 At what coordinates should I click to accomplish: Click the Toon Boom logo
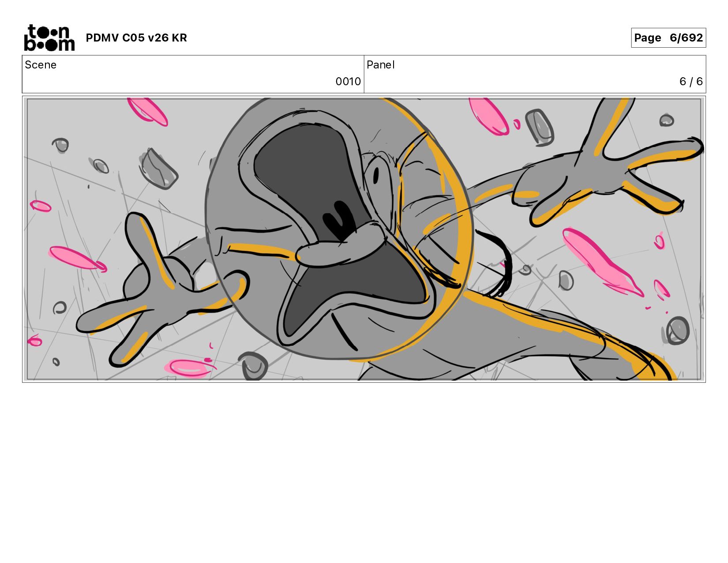click(x=49, y=38)
